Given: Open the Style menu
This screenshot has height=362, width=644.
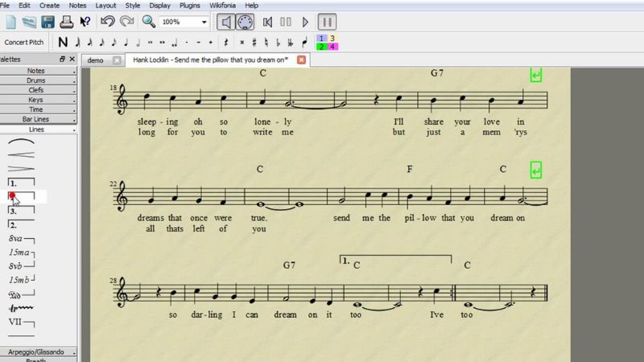Looking at the screenshot, I should (x=132, y=6).
